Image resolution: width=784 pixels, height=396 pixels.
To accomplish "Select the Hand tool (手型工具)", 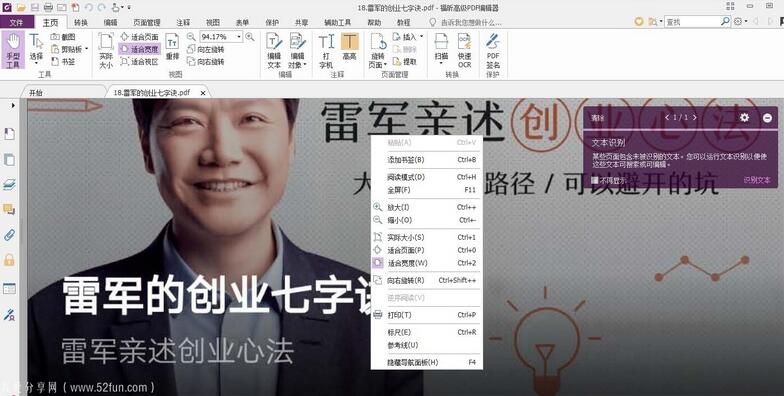I will click(x=13, y=50).
